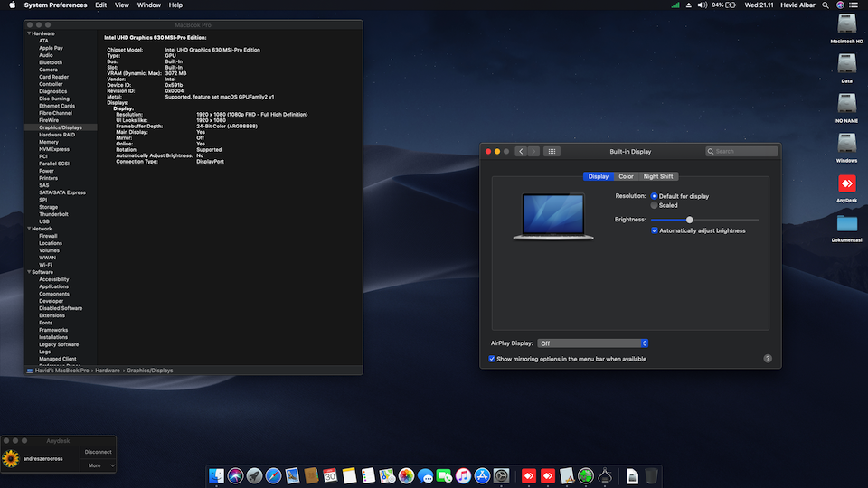The image size is (868, 488).
Task: Launch Siri from the Dock
Action: pos(235,476)
